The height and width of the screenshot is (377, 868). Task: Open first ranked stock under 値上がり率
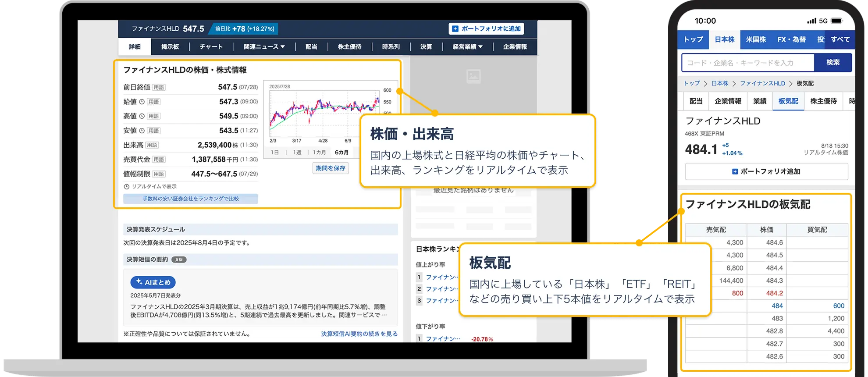(x=443, y=277)
